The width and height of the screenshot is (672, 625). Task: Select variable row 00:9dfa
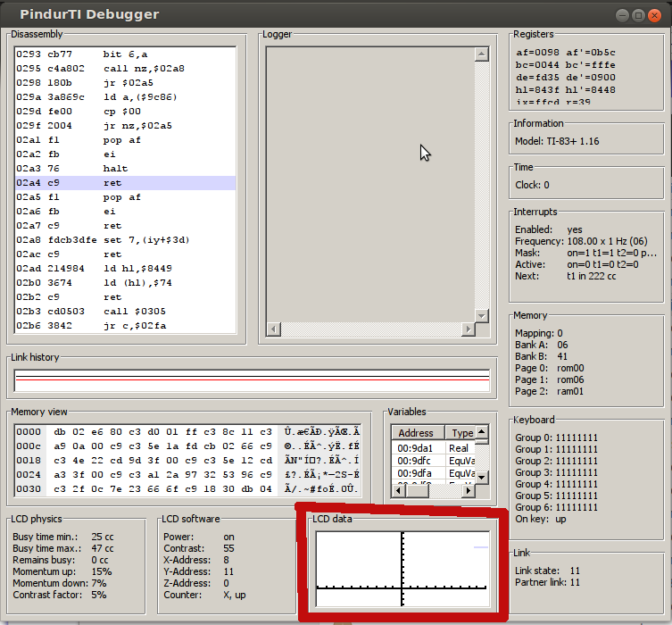tap(434, 473)
